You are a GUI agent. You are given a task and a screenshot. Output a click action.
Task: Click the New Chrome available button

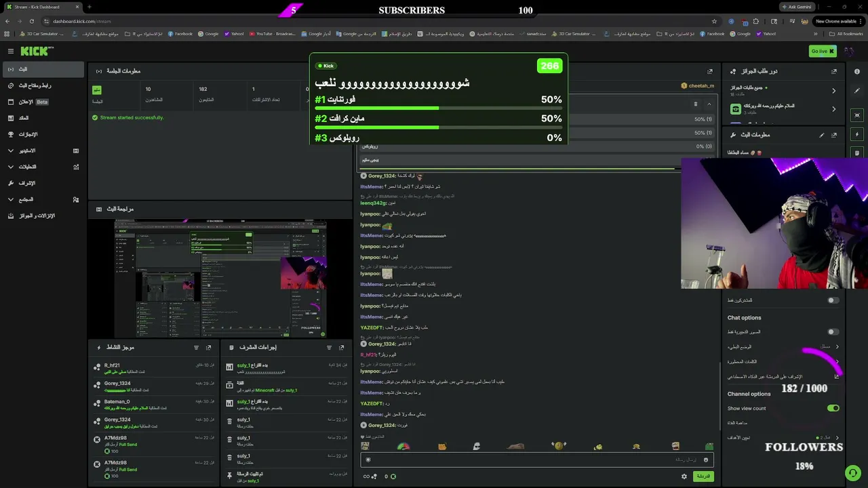click(x=838, y=21)
